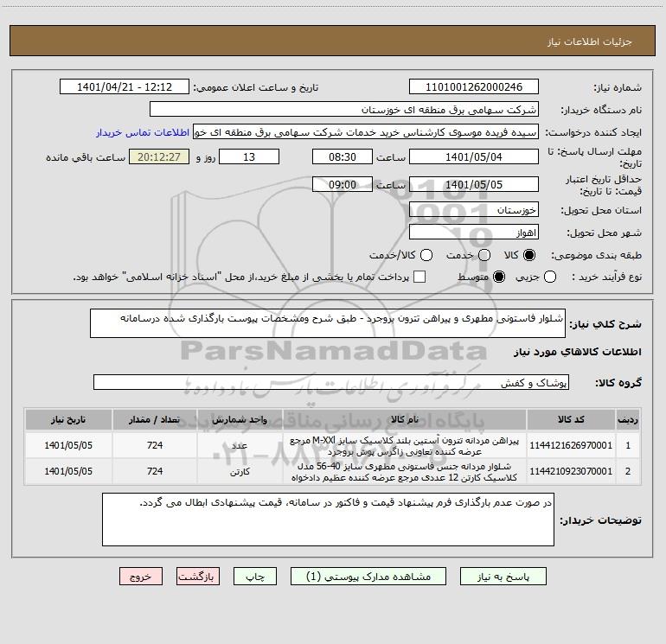The height and width of the screenshot is (644, 666).
Task: Select table row with code 1144121626970001
Action: click(x=333, y=445)
